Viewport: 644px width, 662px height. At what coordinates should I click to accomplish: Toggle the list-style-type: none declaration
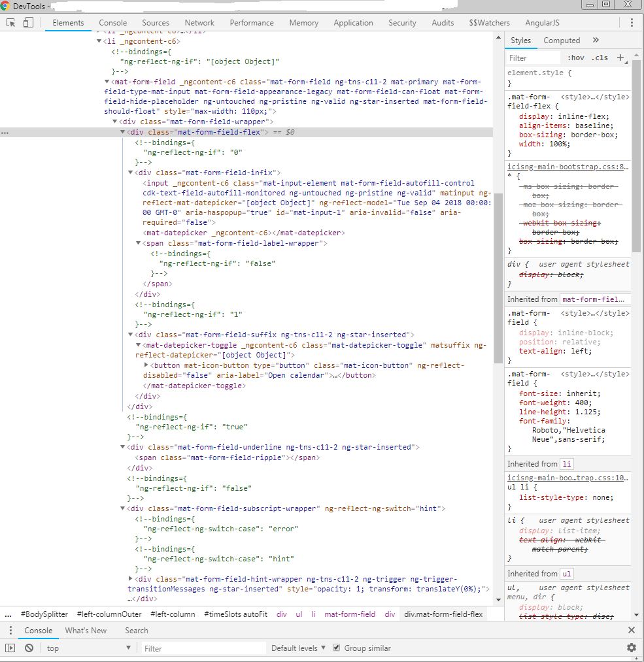[x=549, y=498]
